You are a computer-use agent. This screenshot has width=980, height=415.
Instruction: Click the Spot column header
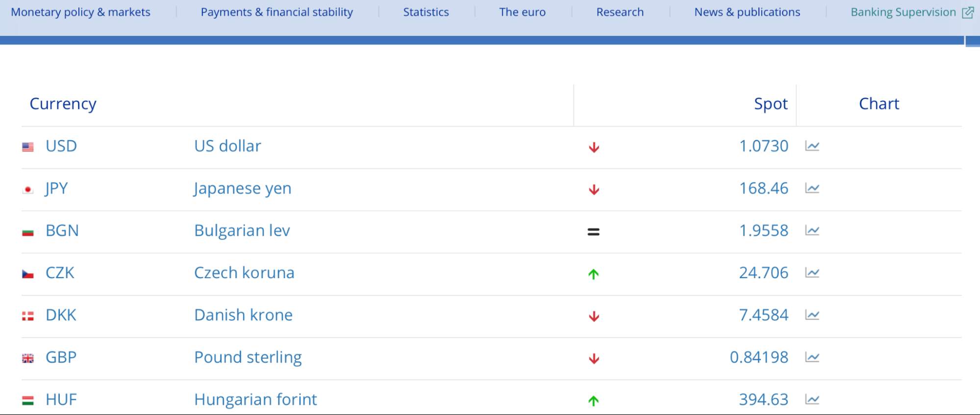click(x=771, y=104)
